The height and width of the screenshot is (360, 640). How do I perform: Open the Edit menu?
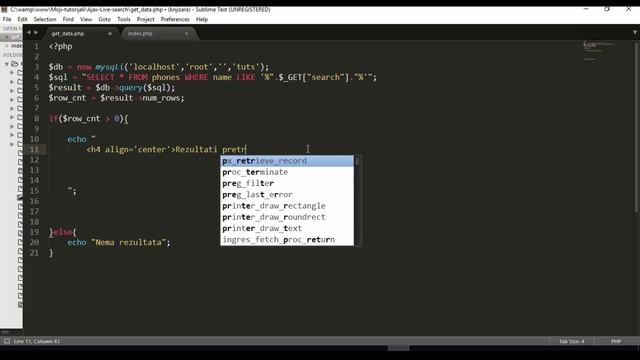pos(22,19)
